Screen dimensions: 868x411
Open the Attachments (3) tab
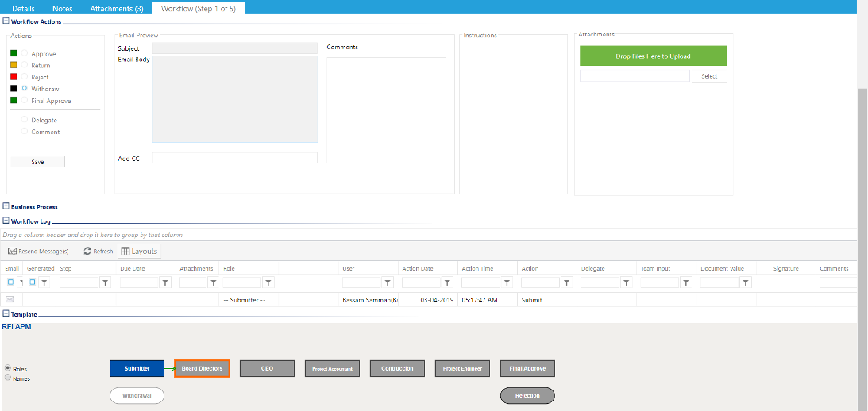click(117, 8)
